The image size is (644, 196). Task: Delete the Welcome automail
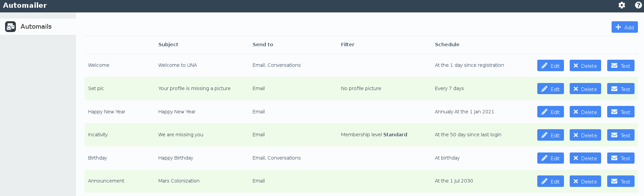click(x=585, y=66)
